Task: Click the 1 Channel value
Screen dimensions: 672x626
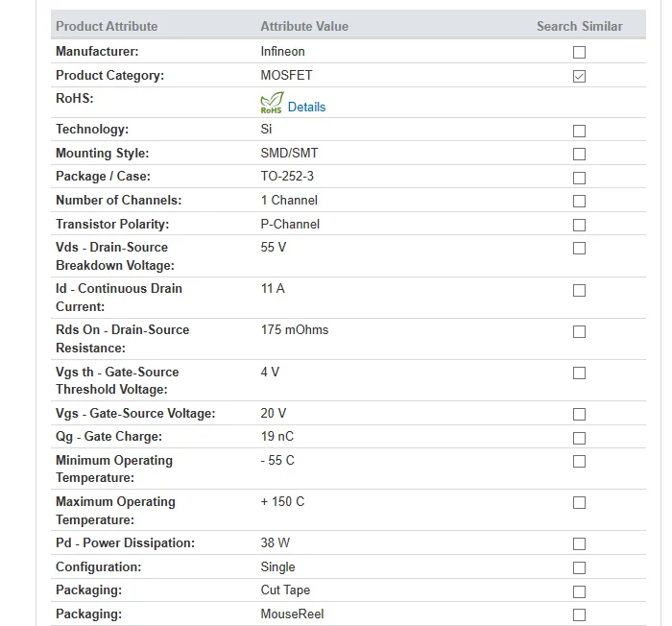Action: click(x=289, y=201)
